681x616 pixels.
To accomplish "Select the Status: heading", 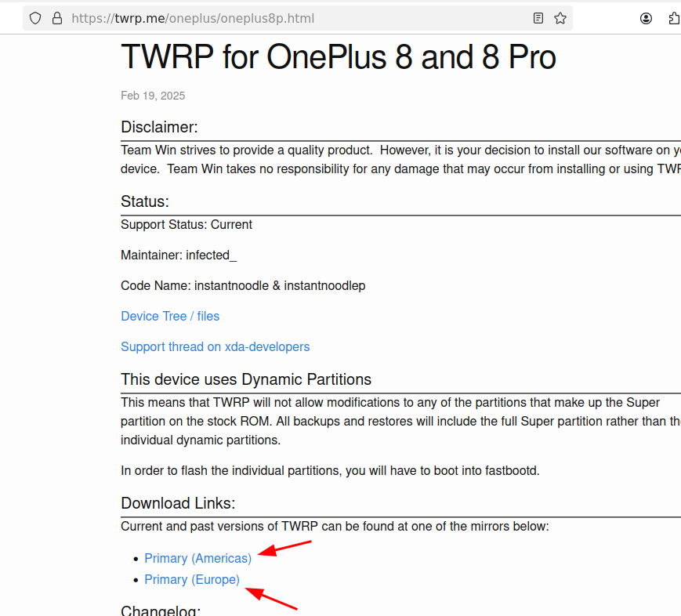I will (x=145, y=201).
